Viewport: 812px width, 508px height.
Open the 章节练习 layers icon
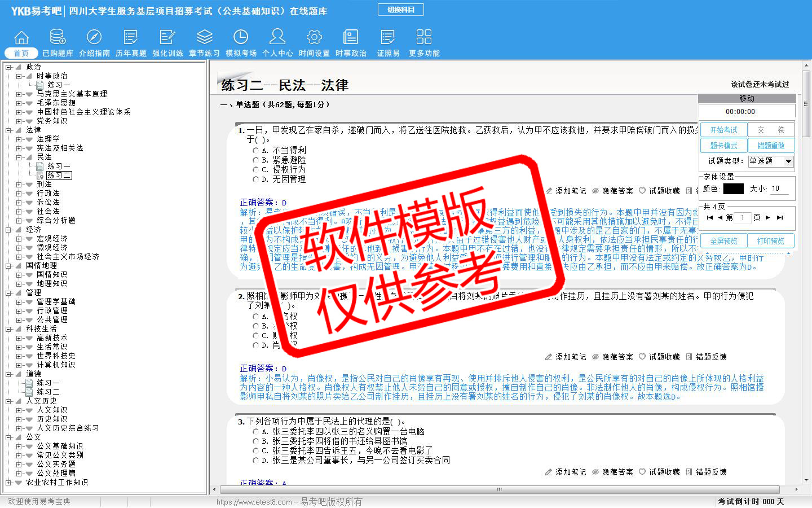(x=204, y=38)
